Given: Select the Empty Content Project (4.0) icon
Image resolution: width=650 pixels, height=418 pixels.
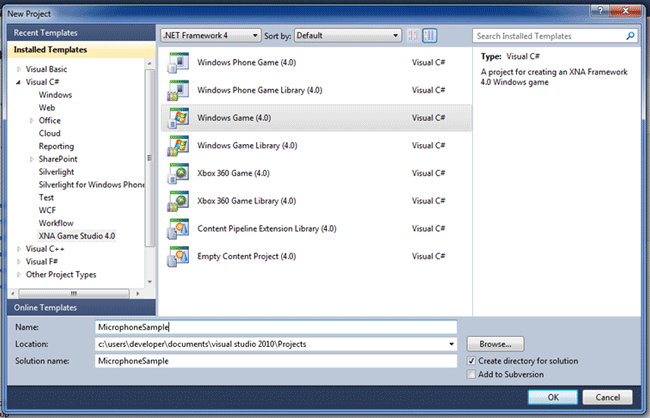Looking at the screenshot, I should [178, 257].
